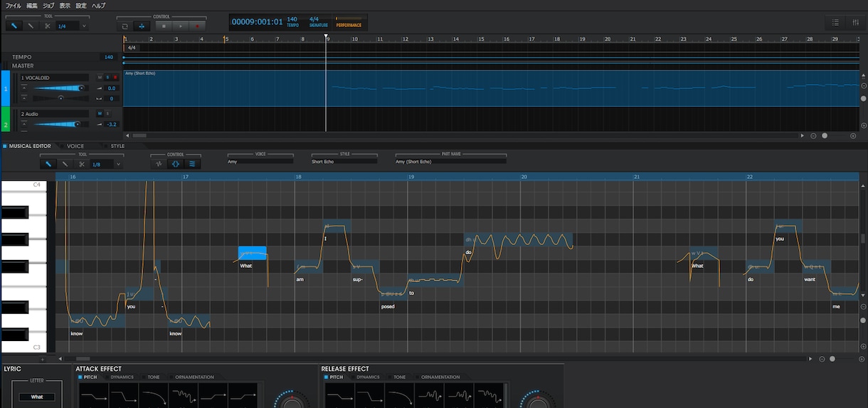Screen dimensions: 868x408
Task: Click the record button in the transport
Action: pos(197,26)
